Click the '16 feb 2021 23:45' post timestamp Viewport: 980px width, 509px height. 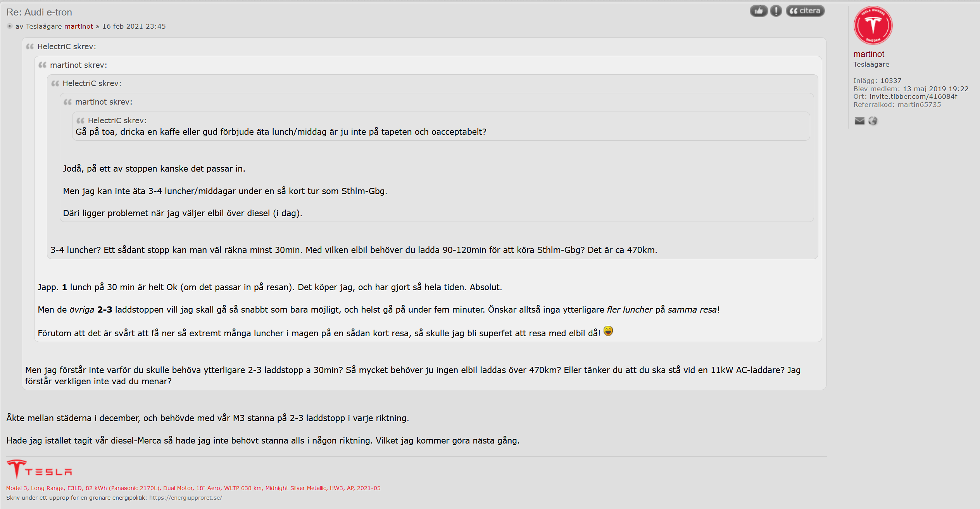[x=134, y=26]
